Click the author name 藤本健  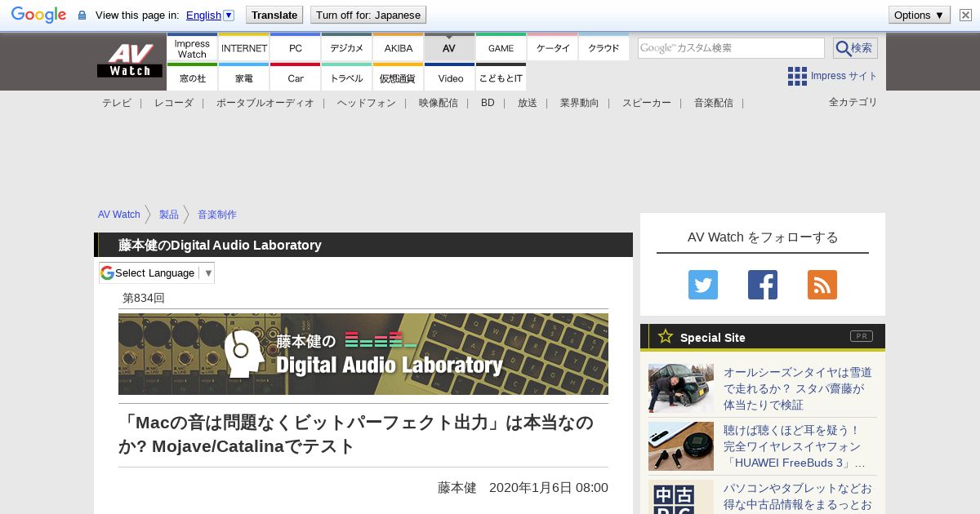(457, 488)
